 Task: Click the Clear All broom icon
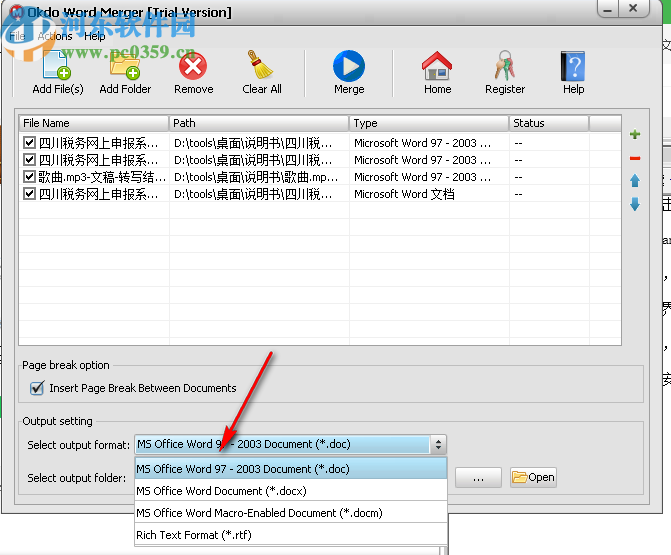(261, 65)
